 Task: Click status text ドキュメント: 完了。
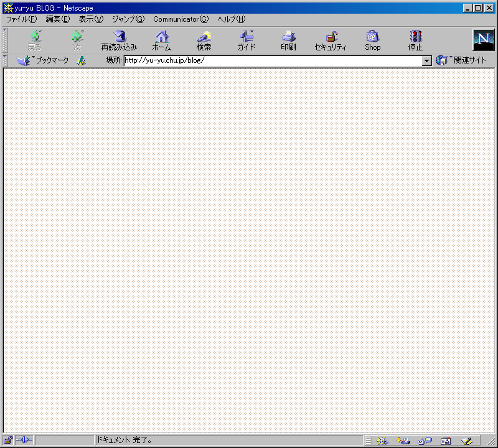click(x=124, y=440)
